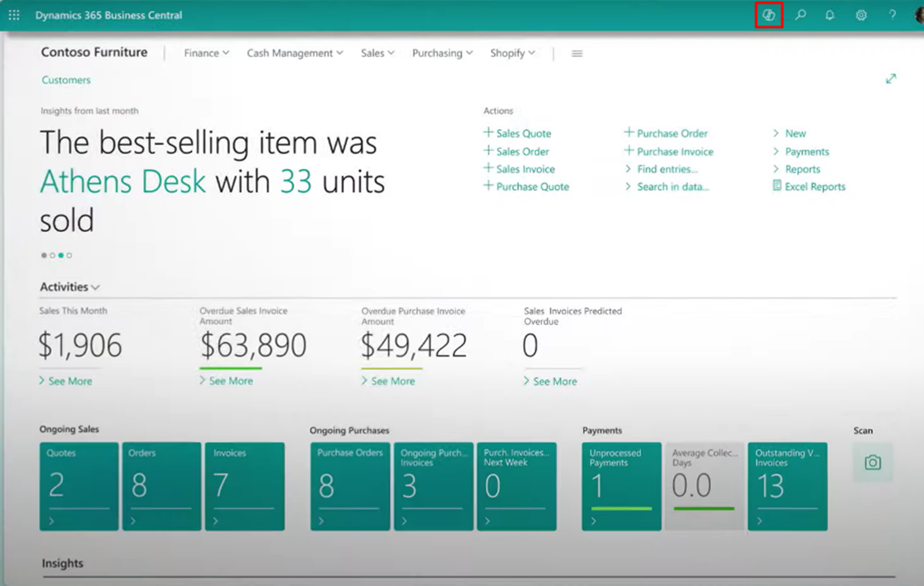See More under Overdue Purchase Invoice Amount
Screen dimensions: 924x586
388,381
